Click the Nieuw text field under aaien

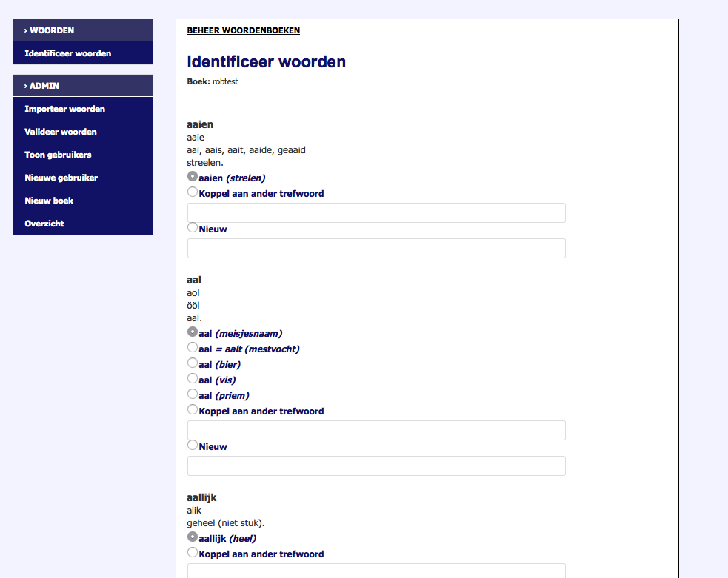pyautogui.click(x=376, y=249)
